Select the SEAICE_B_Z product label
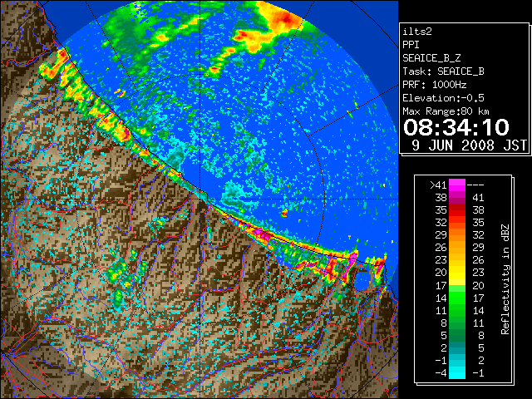Screen dimensions: 532x399 (431, 58)
